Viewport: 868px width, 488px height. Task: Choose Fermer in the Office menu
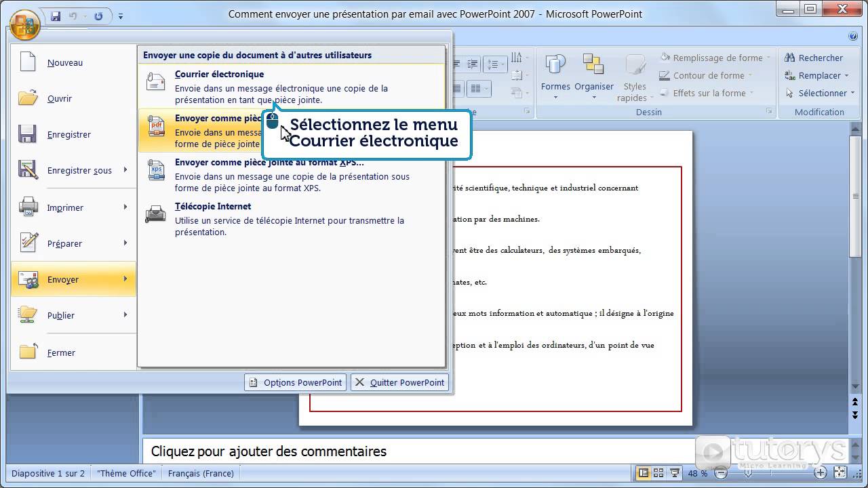pyautogui.click(x=73, y=352)
